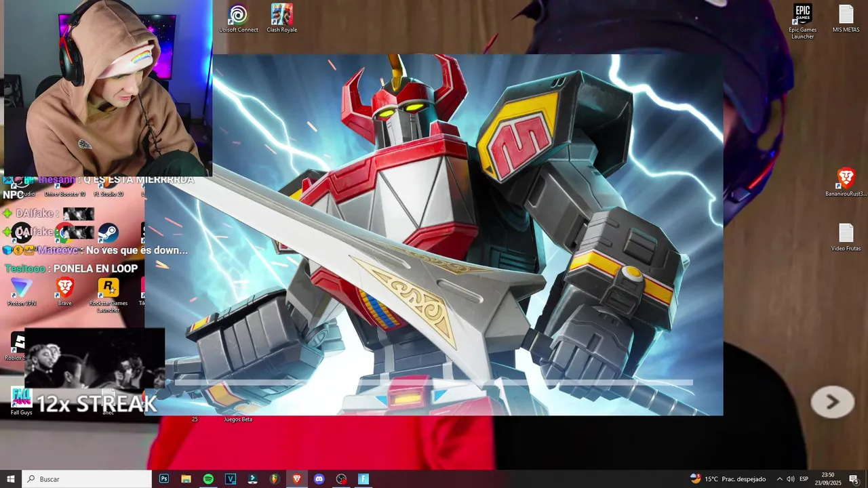Open Discord from the taskbar

319,479
